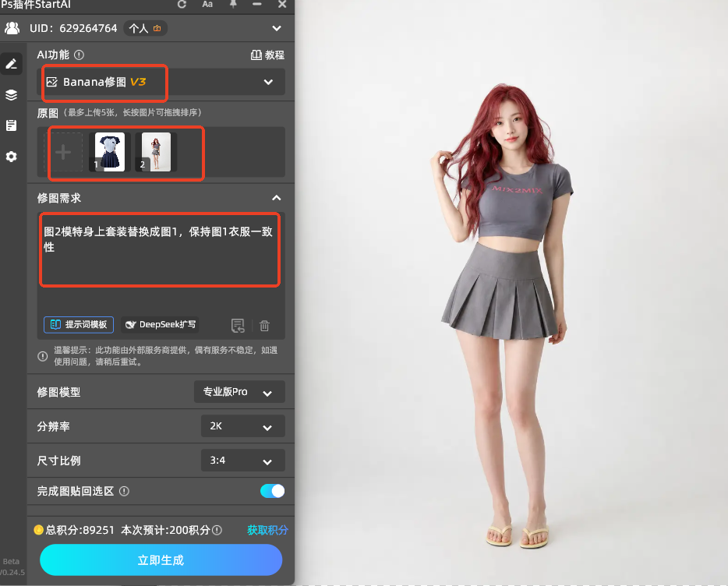728x586 pixels.
Task: Collapse the 修图需求 section chevron
Action: (276, 198)
